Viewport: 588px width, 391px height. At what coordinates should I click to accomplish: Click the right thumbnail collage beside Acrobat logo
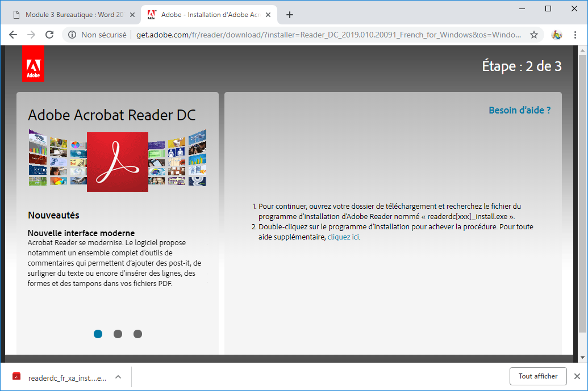pyautogui.click(x=177, y=158)
